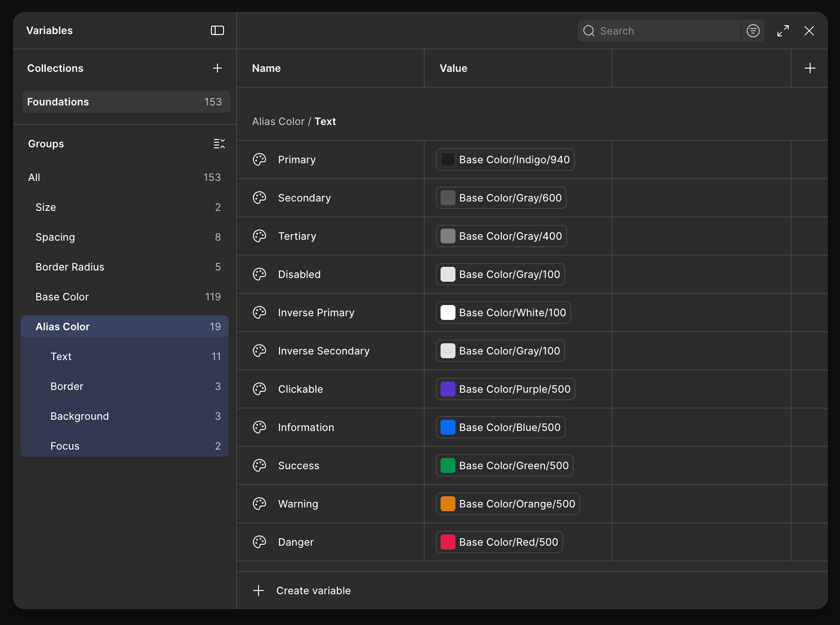Click the palette icon for Tertiary
The height and width of the screenshot is (625, 840).
259,236
